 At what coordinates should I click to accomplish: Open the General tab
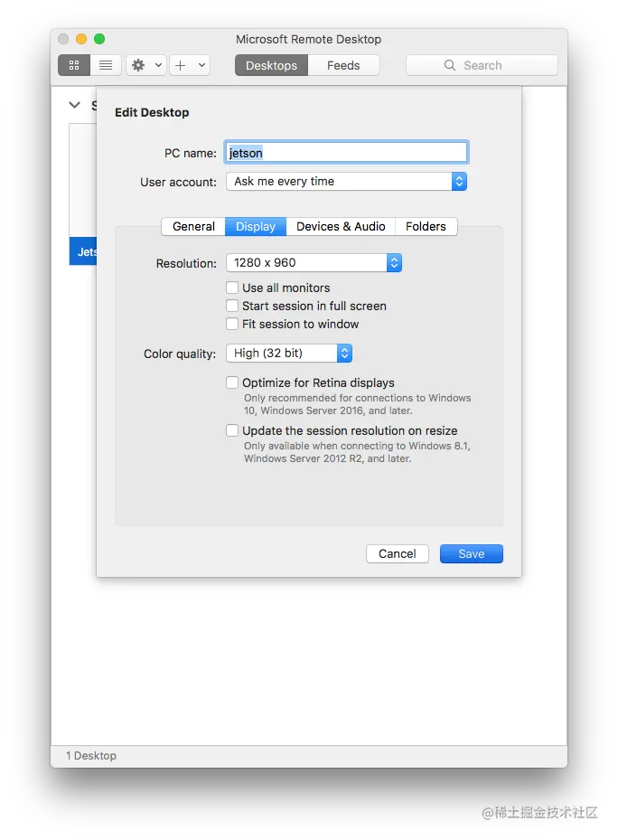coord(193,227)
